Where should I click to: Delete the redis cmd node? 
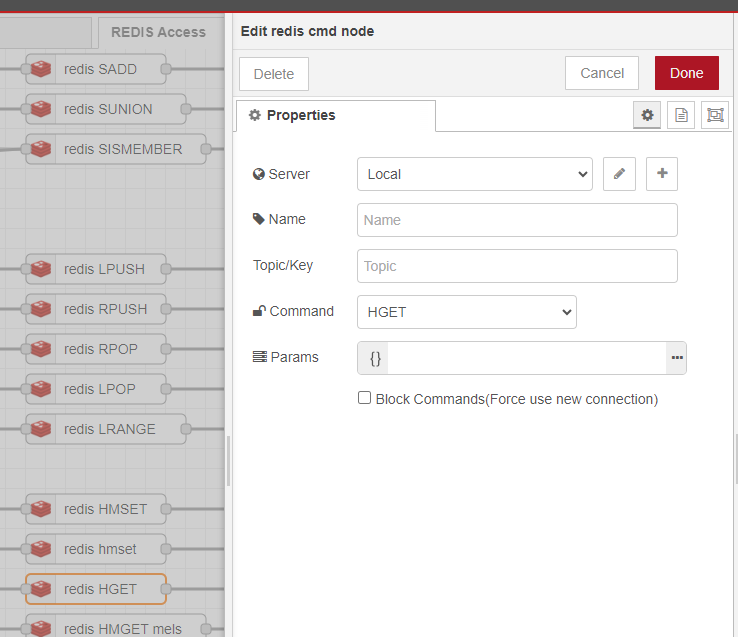click(273, 74)
